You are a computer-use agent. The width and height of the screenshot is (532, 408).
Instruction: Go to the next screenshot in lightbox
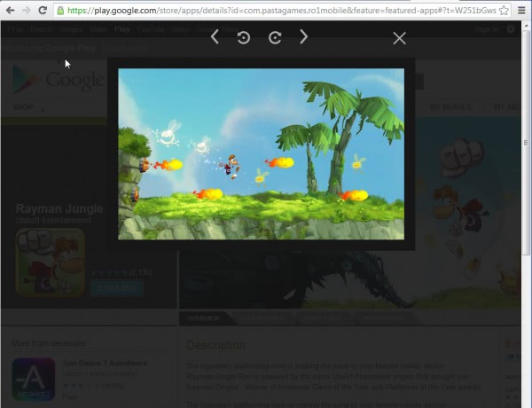(304, 36)
